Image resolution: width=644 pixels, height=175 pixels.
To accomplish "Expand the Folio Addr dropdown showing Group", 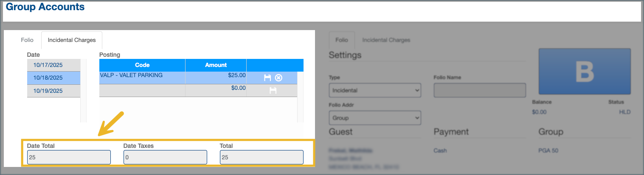I will 374,118.
